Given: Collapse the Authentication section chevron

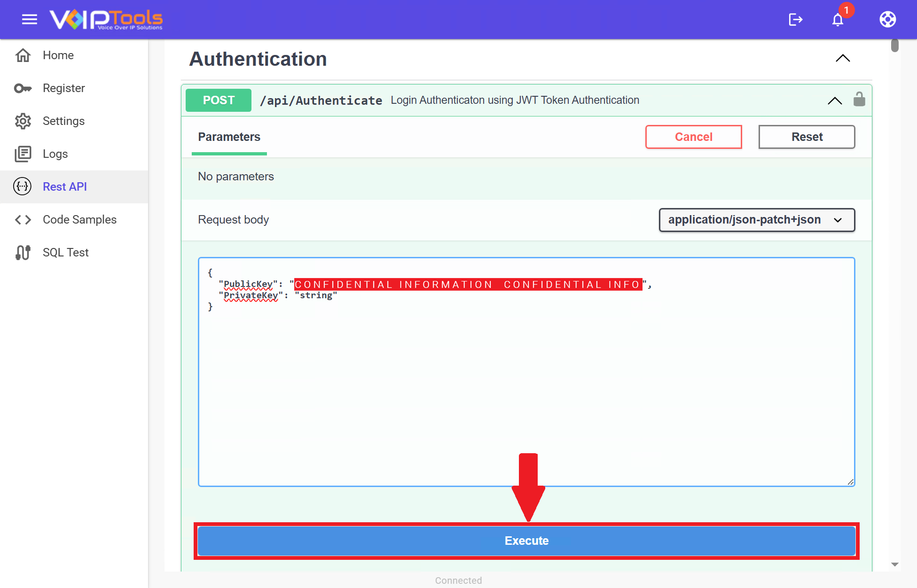Looking at the screenshot, I should tap(843, 58).
